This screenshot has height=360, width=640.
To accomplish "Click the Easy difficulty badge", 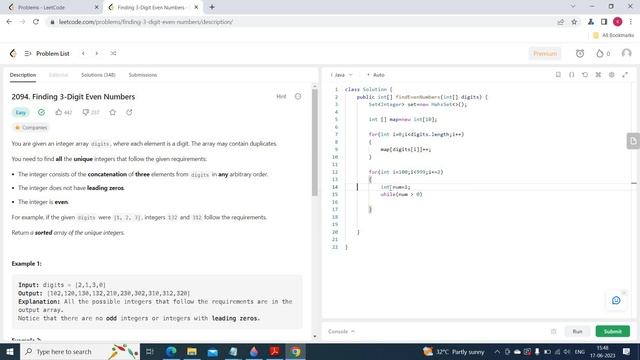I will [x=20, y=113].
